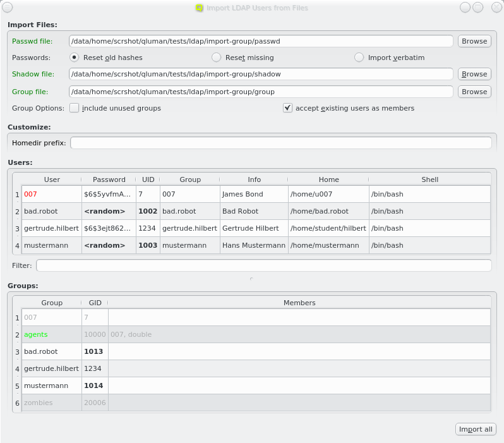Select the bad.robot cell in Users table
This screenshot has height=443, width=504.
tap(52, 211)
